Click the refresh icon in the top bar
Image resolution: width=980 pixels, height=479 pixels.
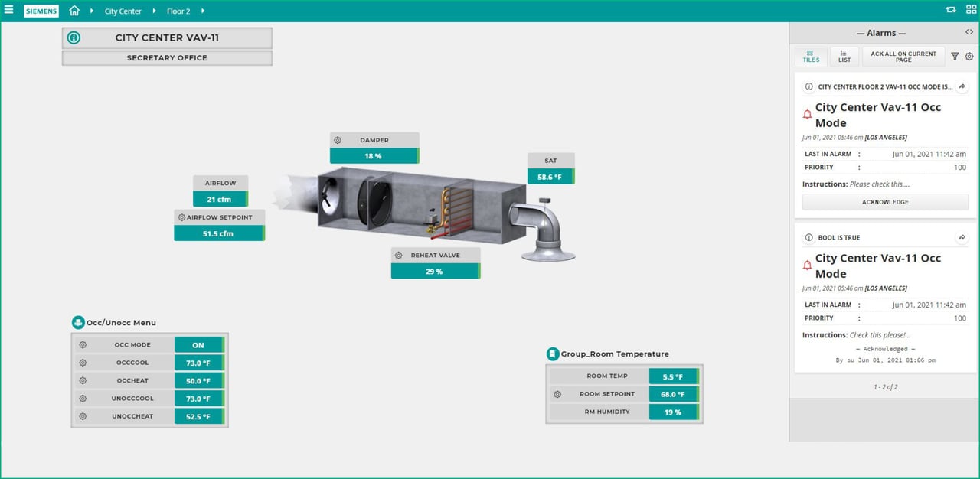click(949, 10)
